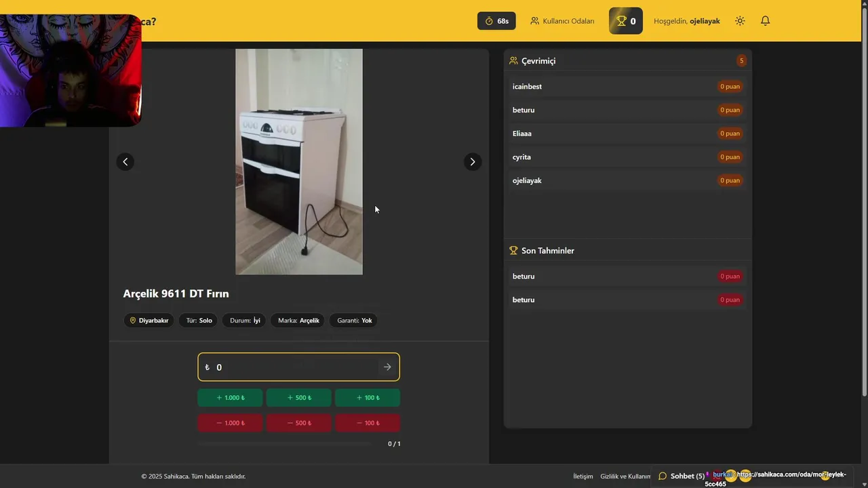Image resolution: width=868 pixels, height=488 pixels.
Task: Submit guess with arrow button
Action: pos(387,367)
